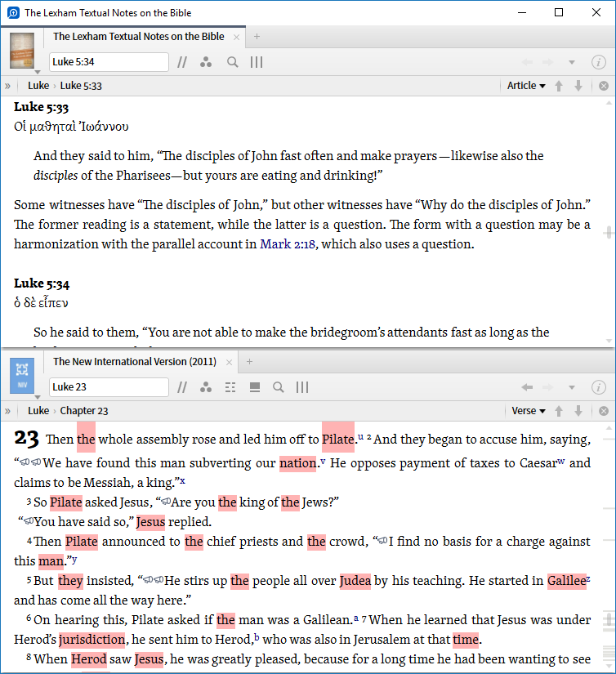The height and width of the screenshot is (674, 616).
Task: Click highlighted word jurisdiction
Action: [92, 640]
